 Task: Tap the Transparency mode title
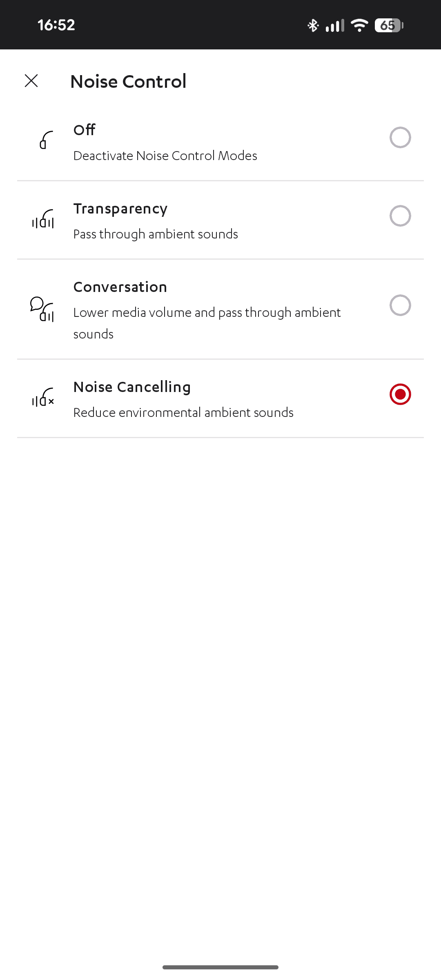[x=120, y=209]
